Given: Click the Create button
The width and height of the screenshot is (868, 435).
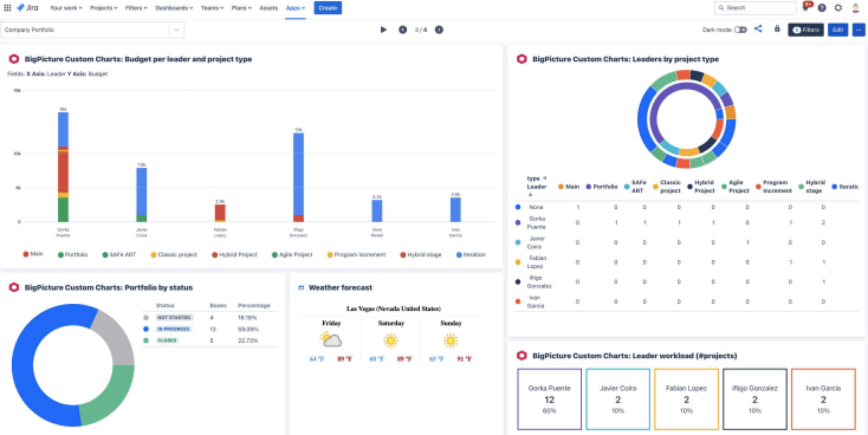Looking at the screenshot, I should point(328,8).
